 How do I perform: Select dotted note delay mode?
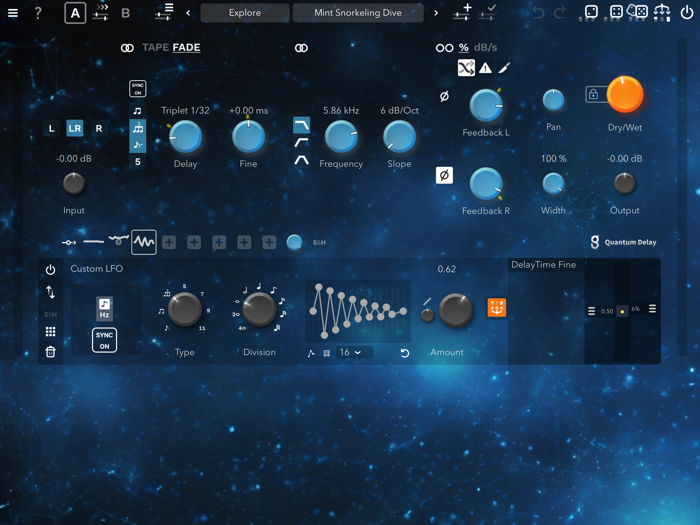(138, 145)
